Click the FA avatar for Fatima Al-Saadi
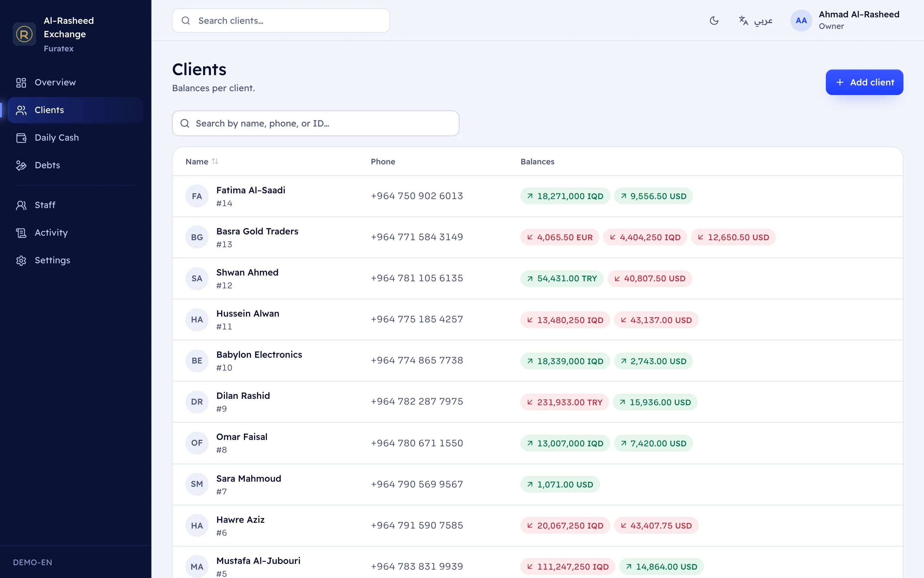 197,196
